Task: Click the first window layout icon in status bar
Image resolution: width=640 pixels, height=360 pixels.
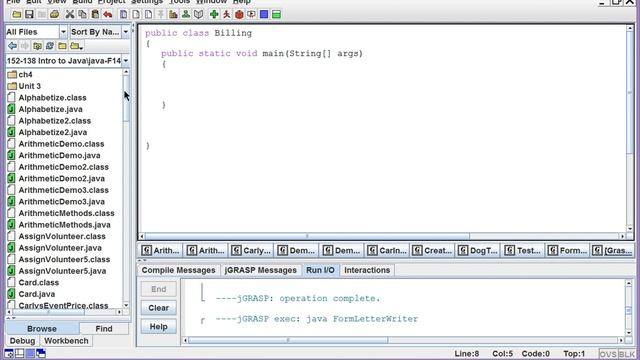Action: tap(9, 353)
